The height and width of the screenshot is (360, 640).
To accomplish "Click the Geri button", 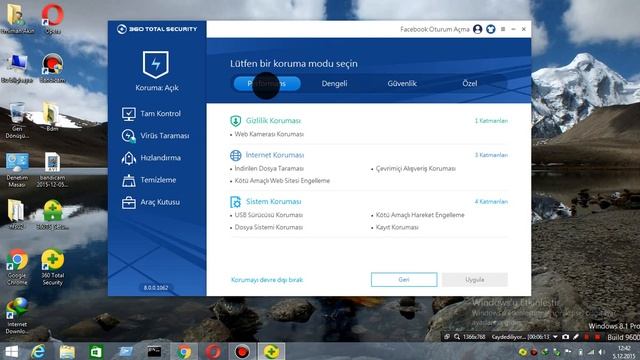I will coord(404,280).
